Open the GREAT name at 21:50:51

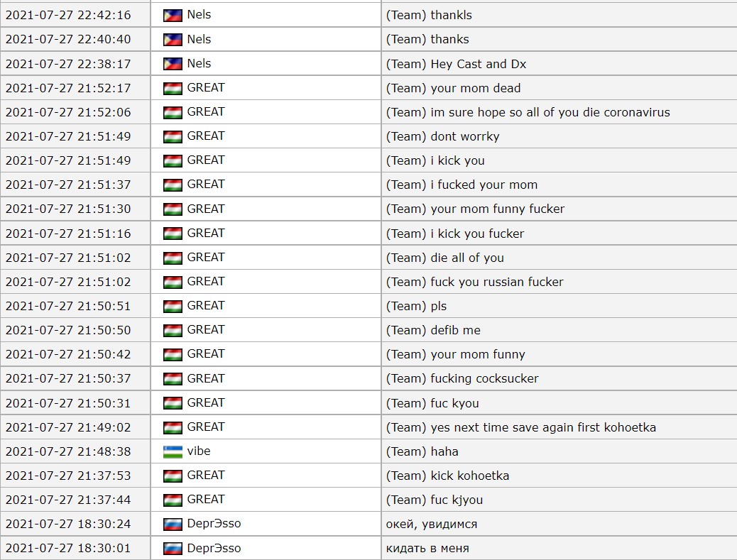click(x=206, y=306)
